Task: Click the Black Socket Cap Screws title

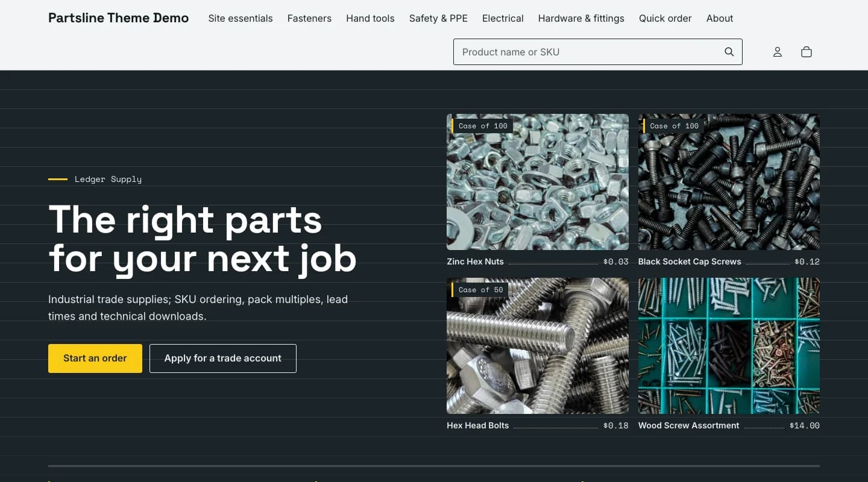Action: [690, 261]
